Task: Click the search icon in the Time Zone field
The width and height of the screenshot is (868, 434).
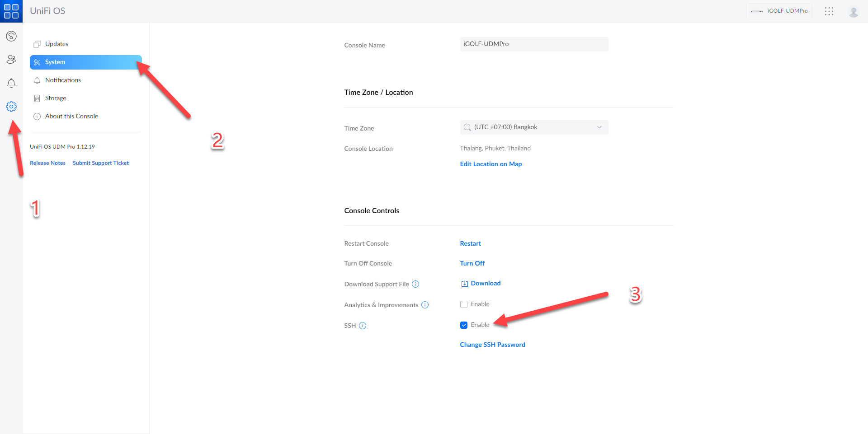Action: (x=467, y=127)
